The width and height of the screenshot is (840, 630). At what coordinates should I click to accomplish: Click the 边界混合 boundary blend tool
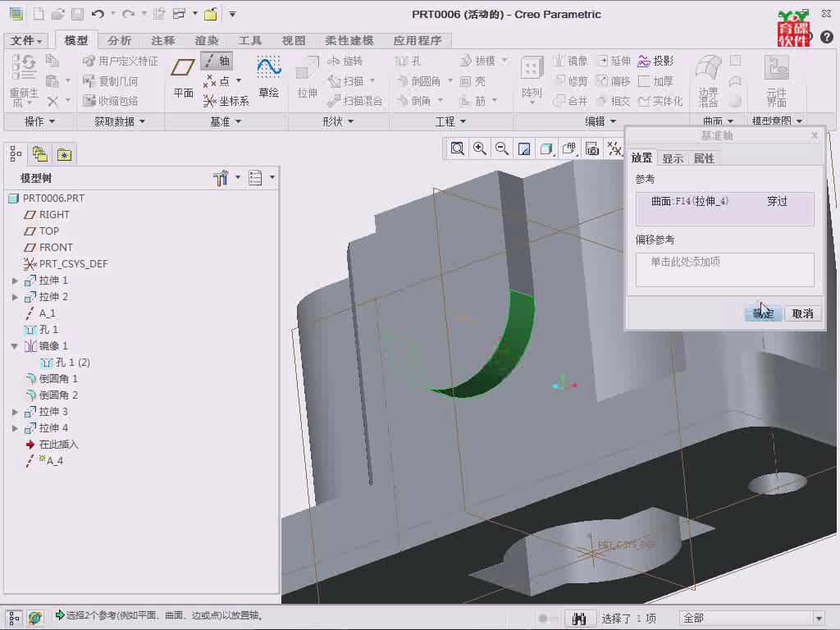tap(708, 81)
